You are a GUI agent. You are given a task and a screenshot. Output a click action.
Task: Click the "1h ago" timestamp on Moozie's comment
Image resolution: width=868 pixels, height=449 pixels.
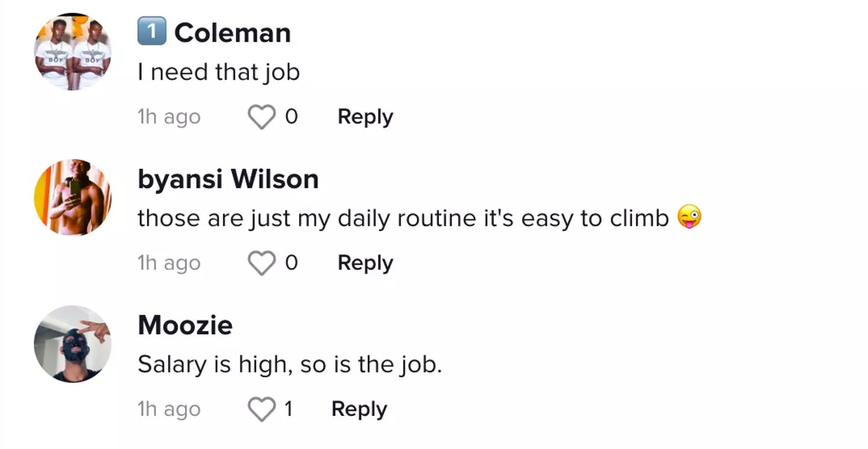pyautogui.click(x=169, y=410)
